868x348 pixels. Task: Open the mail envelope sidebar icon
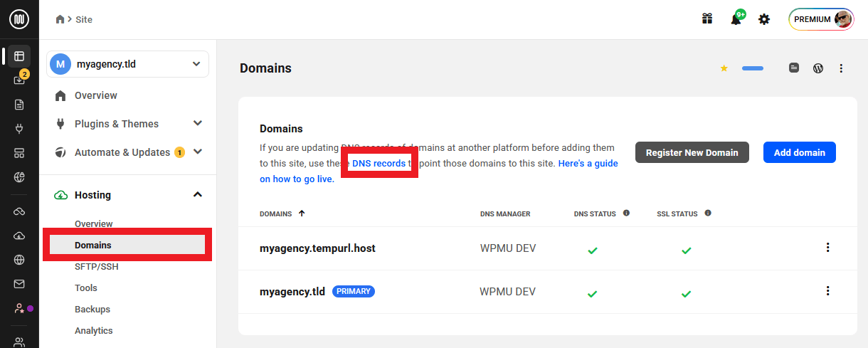click(x=19, y=284)
